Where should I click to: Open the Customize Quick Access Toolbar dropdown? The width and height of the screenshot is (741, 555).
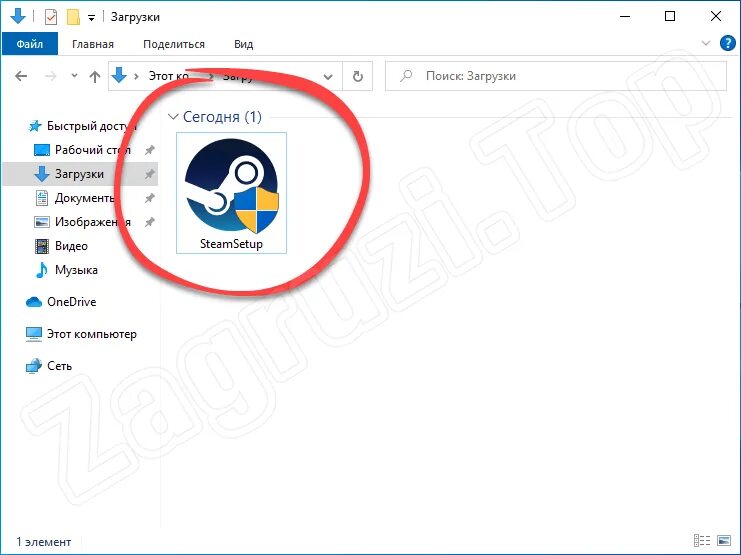[91, 18]
